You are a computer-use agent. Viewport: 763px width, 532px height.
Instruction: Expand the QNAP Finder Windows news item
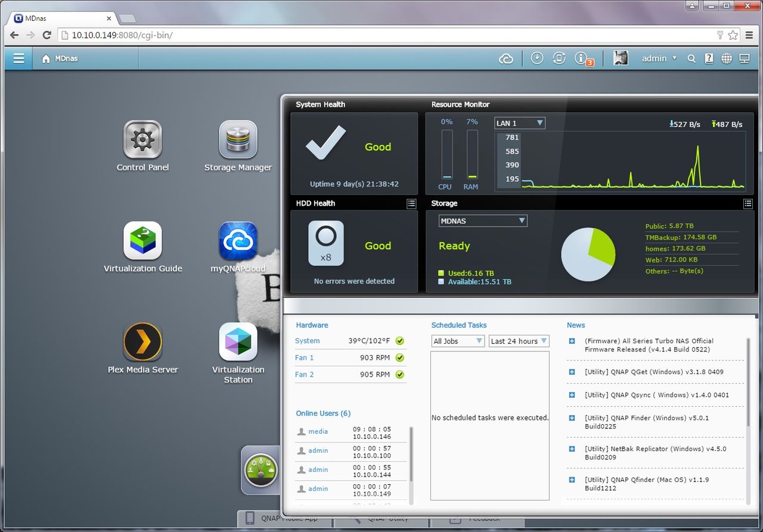click(x=572, y=418)
